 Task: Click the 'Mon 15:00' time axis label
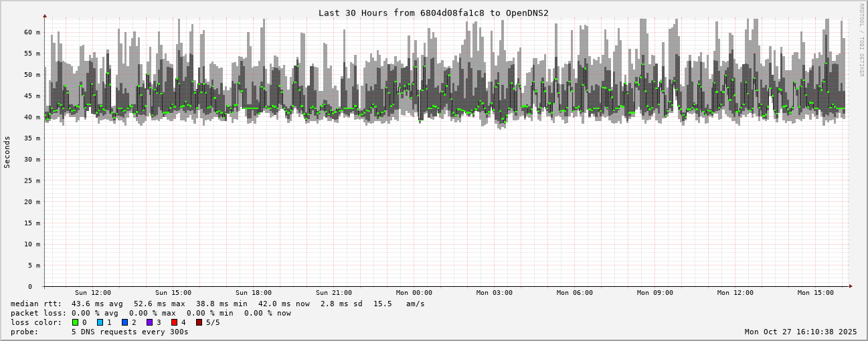tap(816, 293)
